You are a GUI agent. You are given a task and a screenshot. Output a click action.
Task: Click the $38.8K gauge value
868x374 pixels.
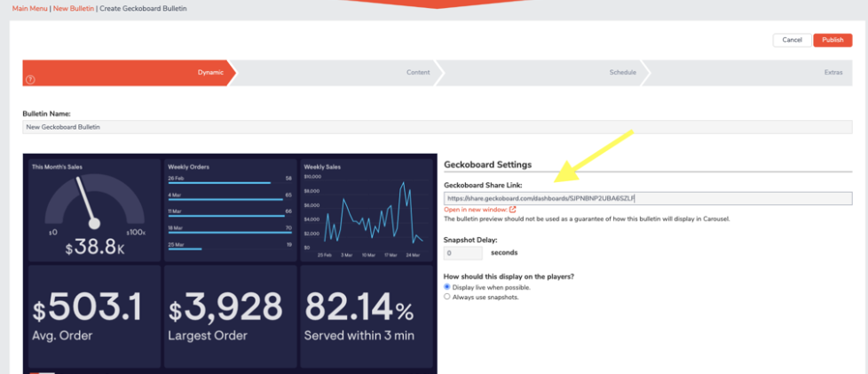[x=95, y=249]
